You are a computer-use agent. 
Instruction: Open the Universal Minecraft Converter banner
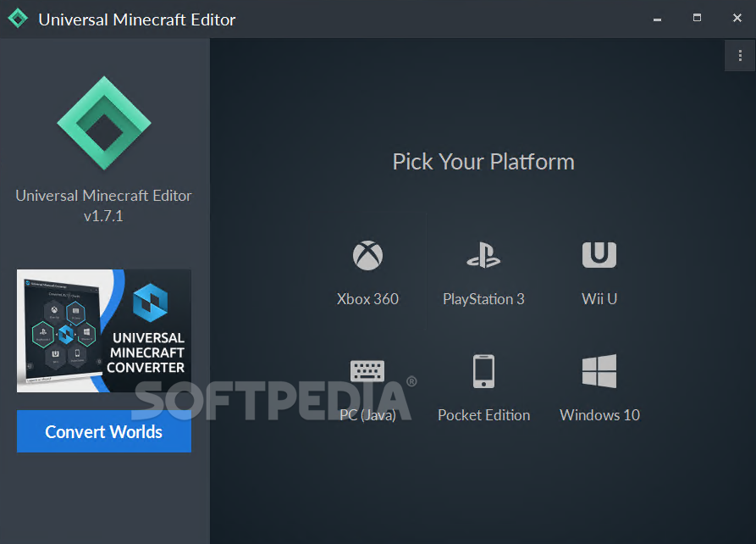click(104, 330)
